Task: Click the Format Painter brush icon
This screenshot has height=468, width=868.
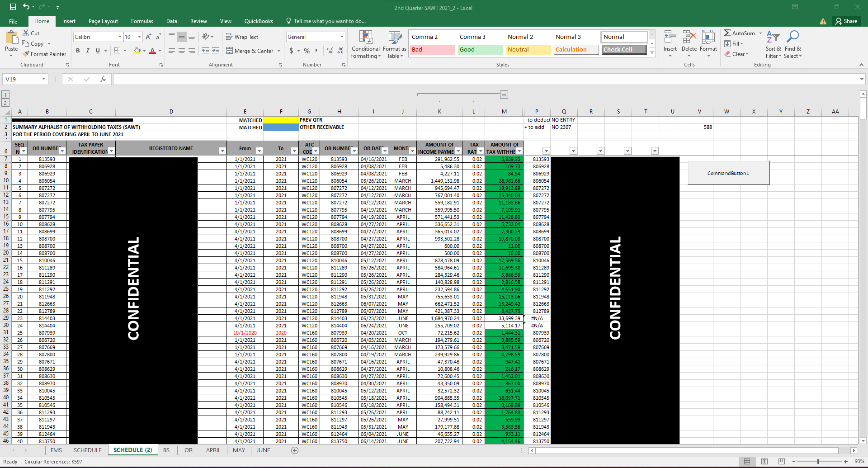Action: 27,54
